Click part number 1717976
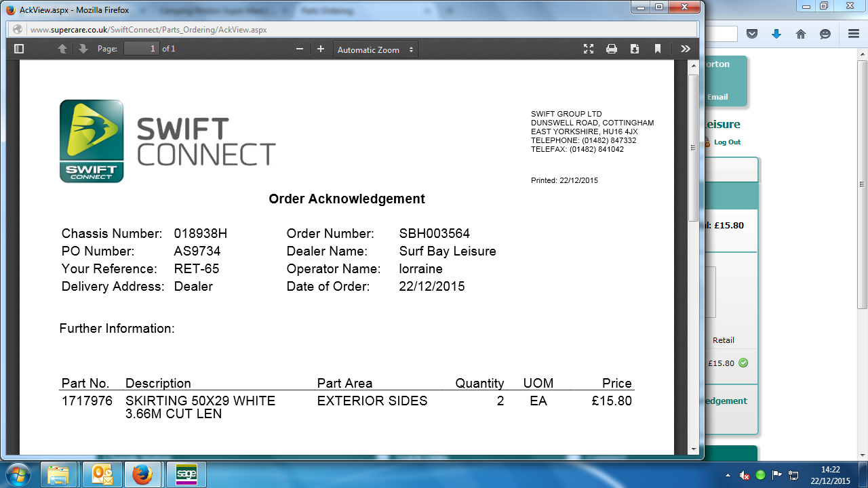This screenshot has height=488, width=868. (87, 401)
